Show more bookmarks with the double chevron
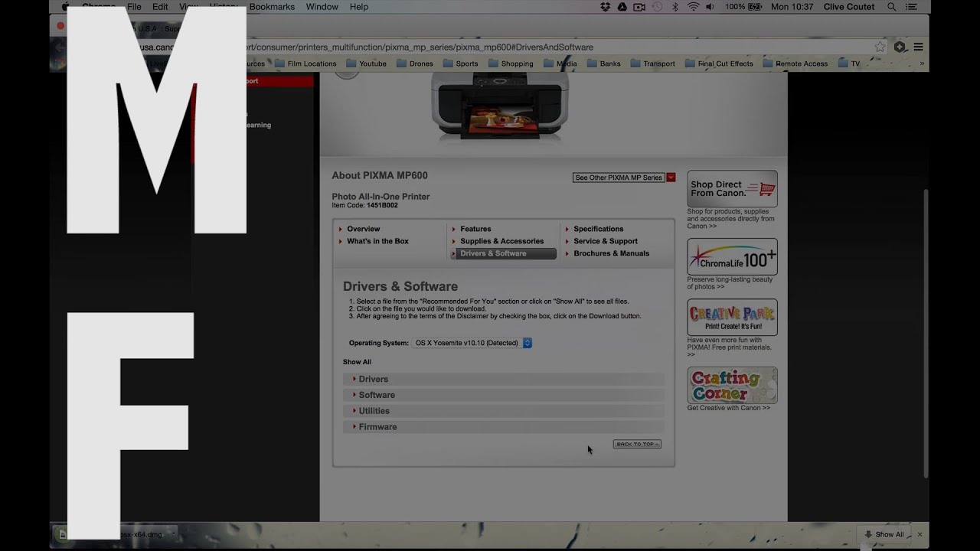The image size is (980, 551). tap(922, 64)
